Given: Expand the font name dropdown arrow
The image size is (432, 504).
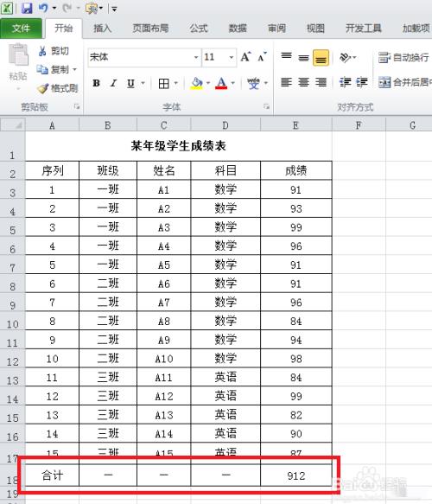Looking at the screenshot, I should click(x=196, y=58).
